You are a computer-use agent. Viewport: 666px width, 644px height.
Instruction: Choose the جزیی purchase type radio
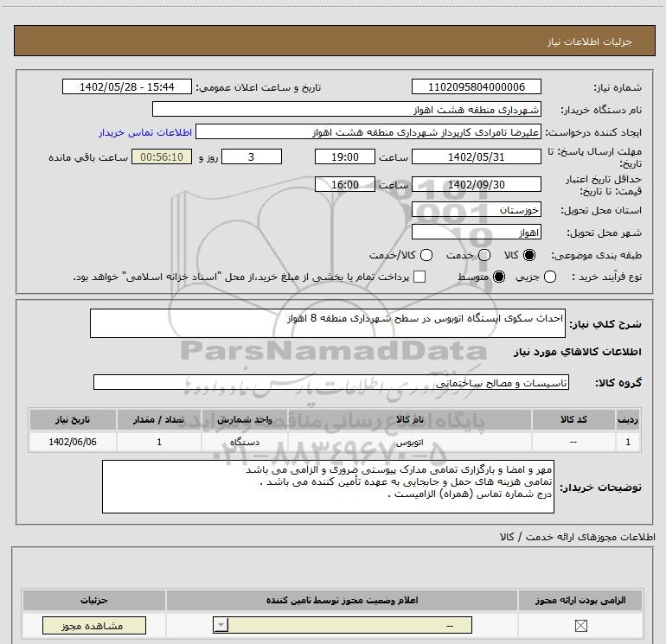click(550, 277)
